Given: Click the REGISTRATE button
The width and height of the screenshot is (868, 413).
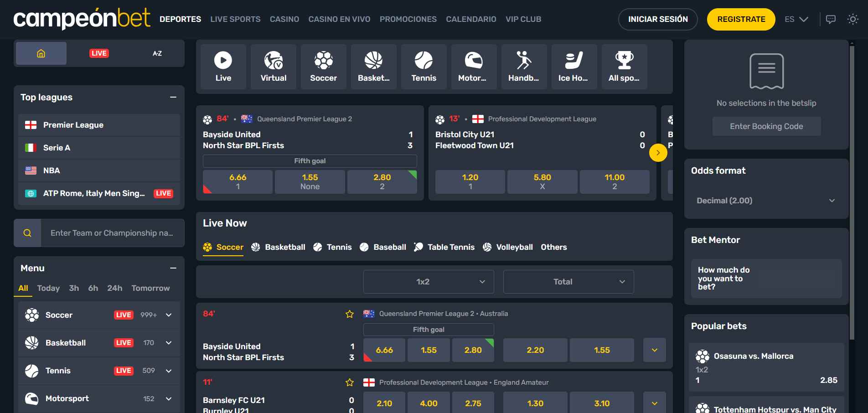Looking at the screenshot, I should coord(741,19).
